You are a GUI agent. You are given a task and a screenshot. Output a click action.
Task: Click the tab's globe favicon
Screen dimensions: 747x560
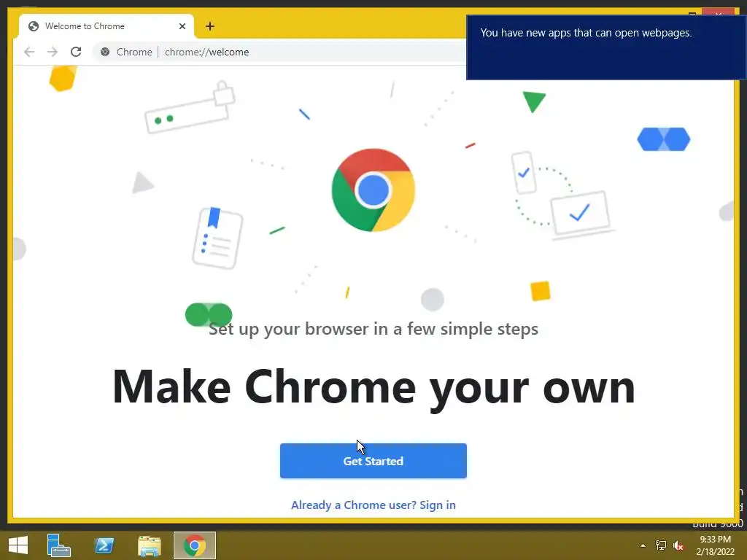pyautogui.click(x=34, y=26)
